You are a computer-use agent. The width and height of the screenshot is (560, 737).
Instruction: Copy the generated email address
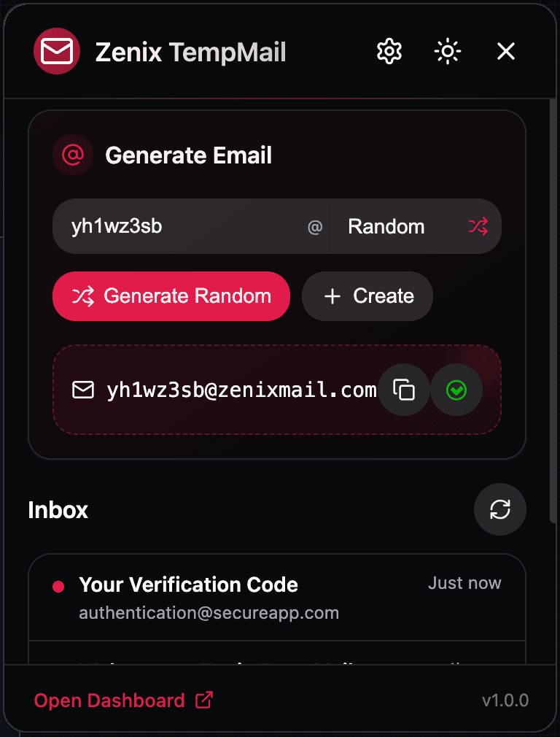tap(404, 390)
